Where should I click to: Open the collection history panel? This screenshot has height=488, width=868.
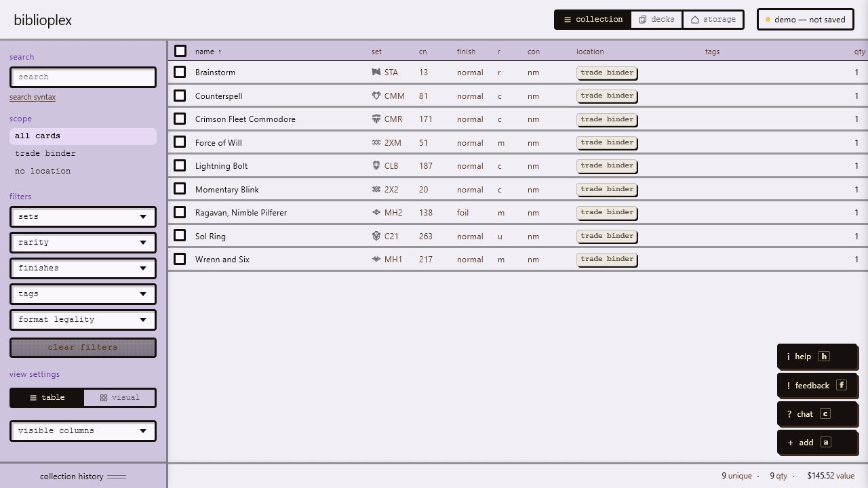[x=83, y=476]
